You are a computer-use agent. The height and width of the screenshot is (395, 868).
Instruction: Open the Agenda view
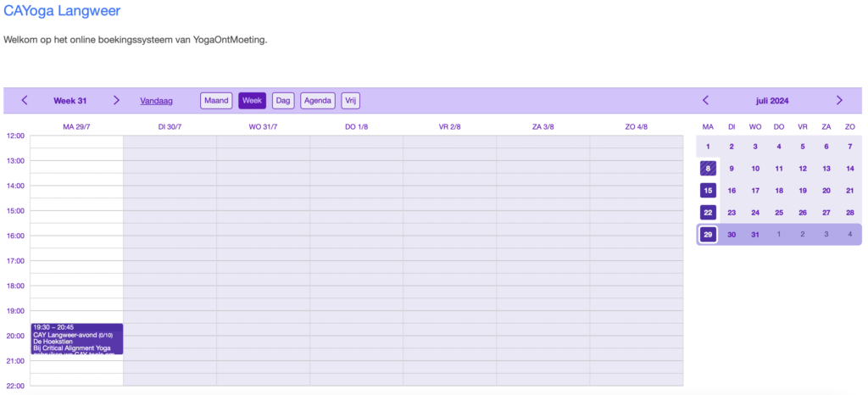click(x=318, y=101)
